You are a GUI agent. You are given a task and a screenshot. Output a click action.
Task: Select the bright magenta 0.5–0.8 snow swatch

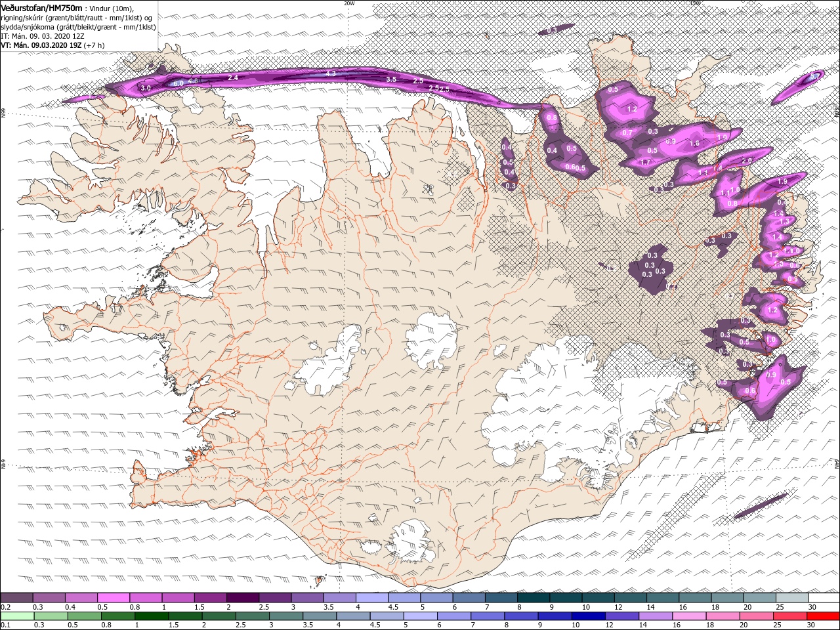[x=114, y=598]
